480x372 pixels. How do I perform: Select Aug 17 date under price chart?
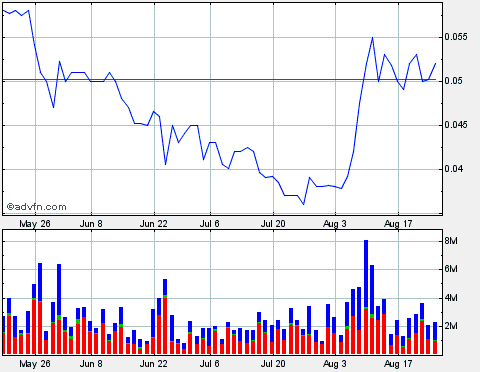398,224
